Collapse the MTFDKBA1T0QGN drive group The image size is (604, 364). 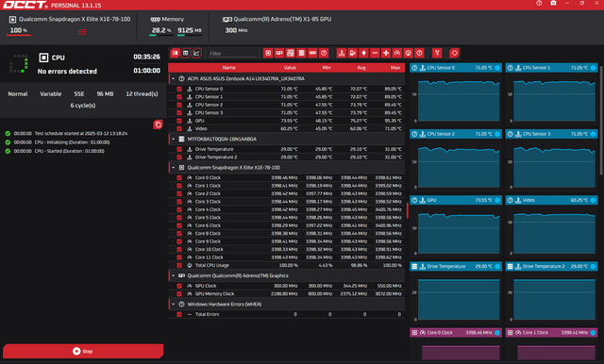point(174,139)
